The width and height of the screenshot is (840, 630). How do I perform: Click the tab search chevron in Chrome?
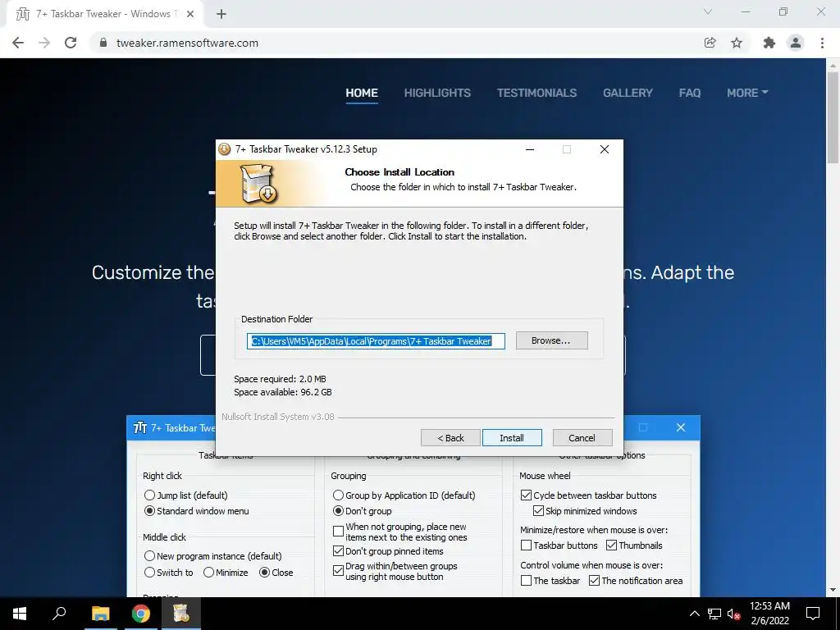pyautogui.click(x=708, y=11)
